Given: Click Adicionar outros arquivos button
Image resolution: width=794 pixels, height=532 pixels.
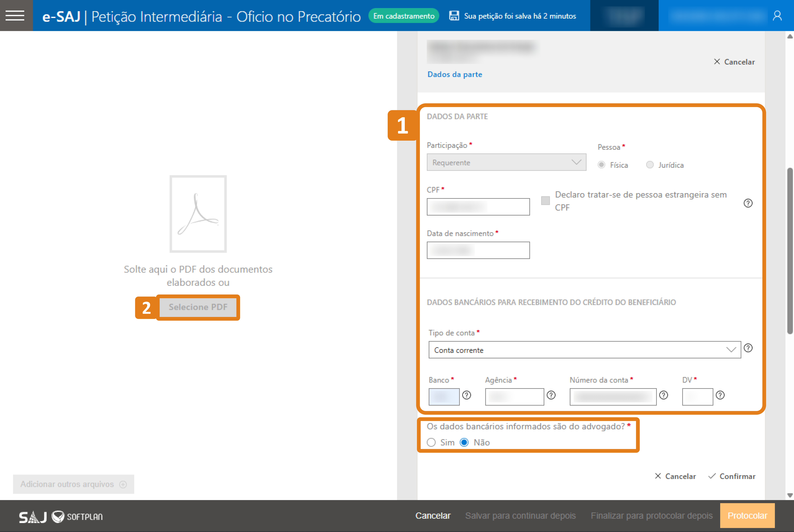Looking at the screenshot, I should (73, 484).
